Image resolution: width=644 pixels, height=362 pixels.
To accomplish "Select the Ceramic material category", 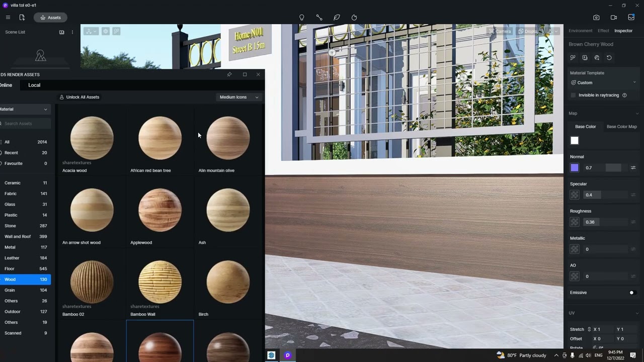I will [25, 183].
